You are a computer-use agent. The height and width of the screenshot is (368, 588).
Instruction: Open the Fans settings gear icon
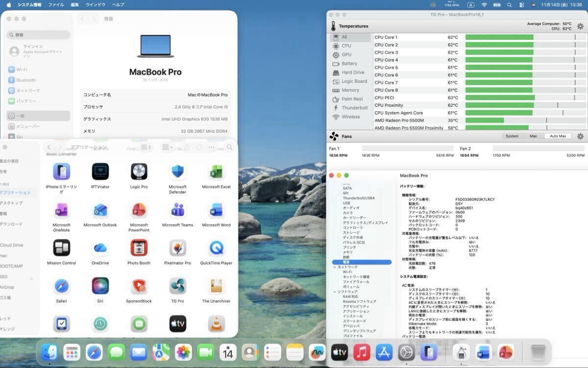[x=580, y=137]
